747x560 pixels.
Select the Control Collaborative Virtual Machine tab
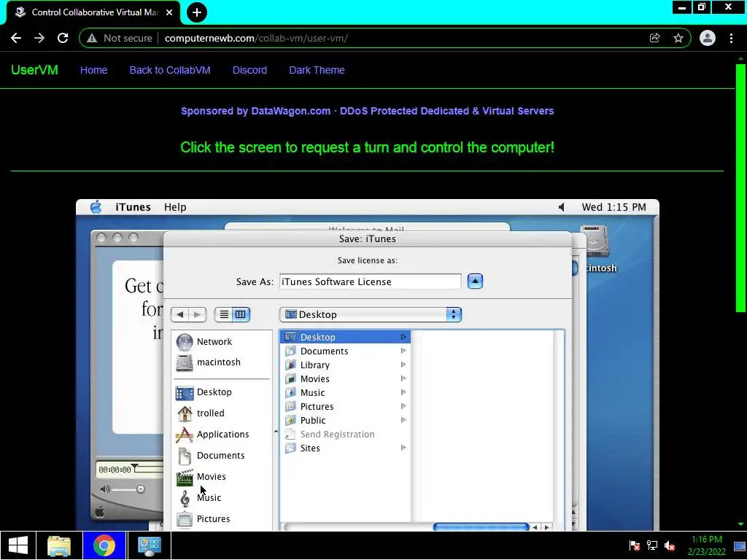93,12
